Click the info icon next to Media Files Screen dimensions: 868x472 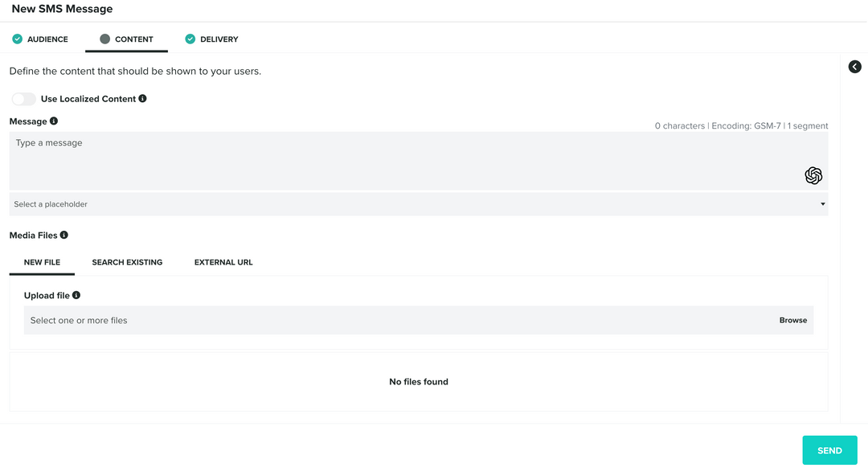[66, 234]
